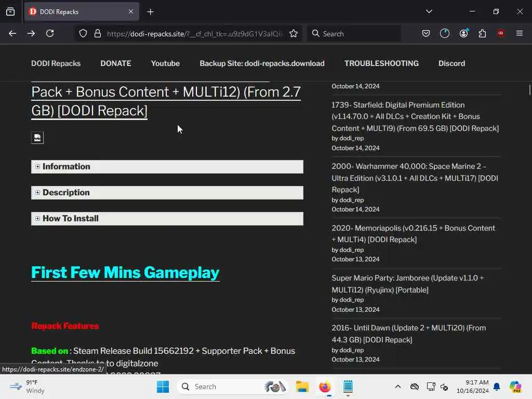This screenshot has height=399, width=532.
Task: Open the Copilot preview icon
Action: (515, 387)
